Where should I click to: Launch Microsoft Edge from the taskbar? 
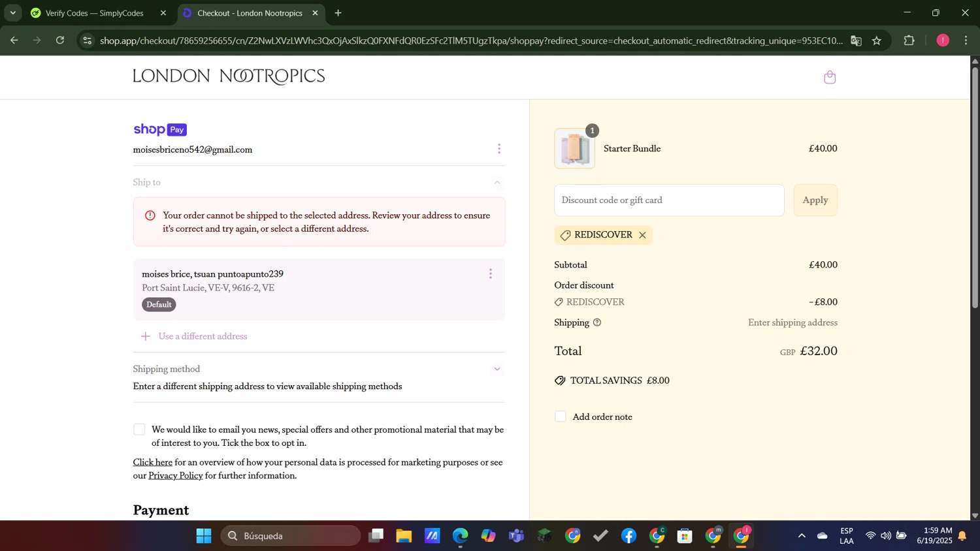(x=461, y=536)
